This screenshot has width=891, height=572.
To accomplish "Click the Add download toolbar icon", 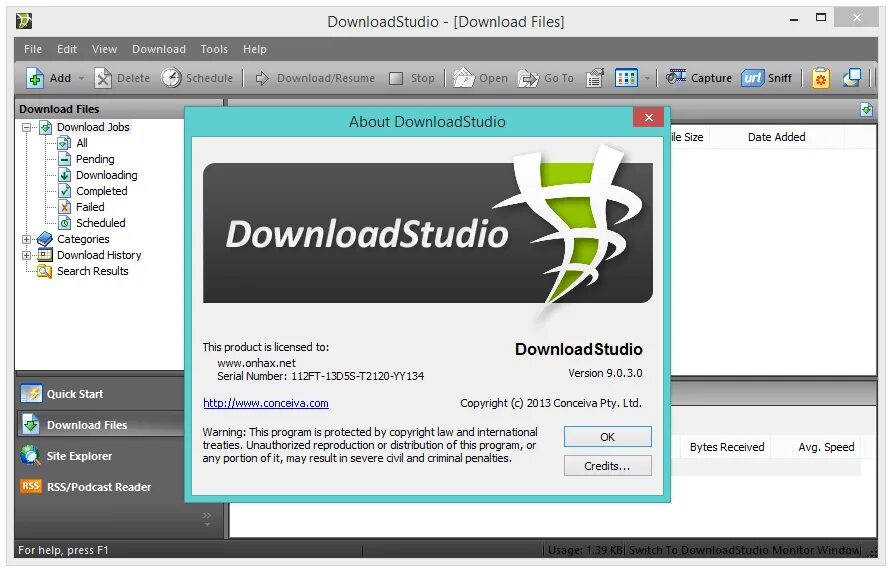I will [35, 78].
